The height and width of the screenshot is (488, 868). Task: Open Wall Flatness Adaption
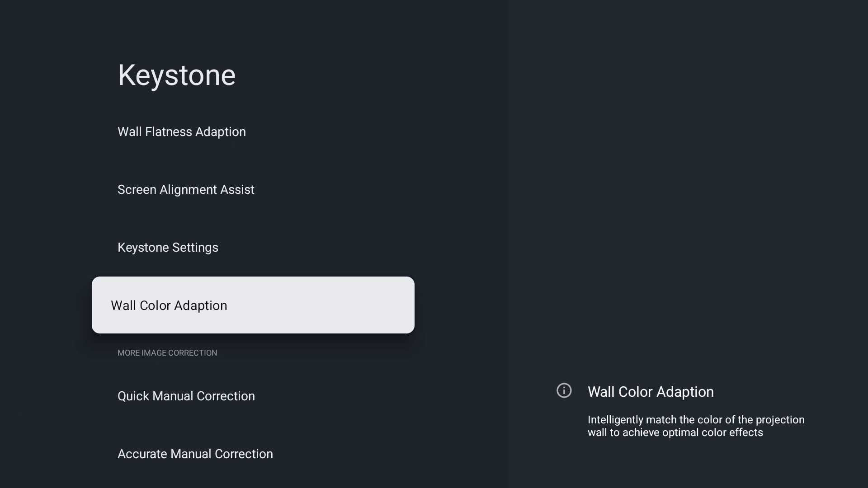[253, 131]
